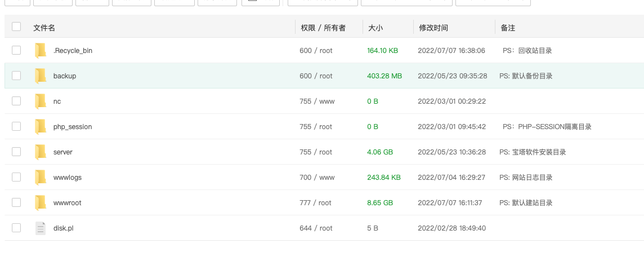
Task: Click the disk.pl file name
Action: tap(63, 228)
